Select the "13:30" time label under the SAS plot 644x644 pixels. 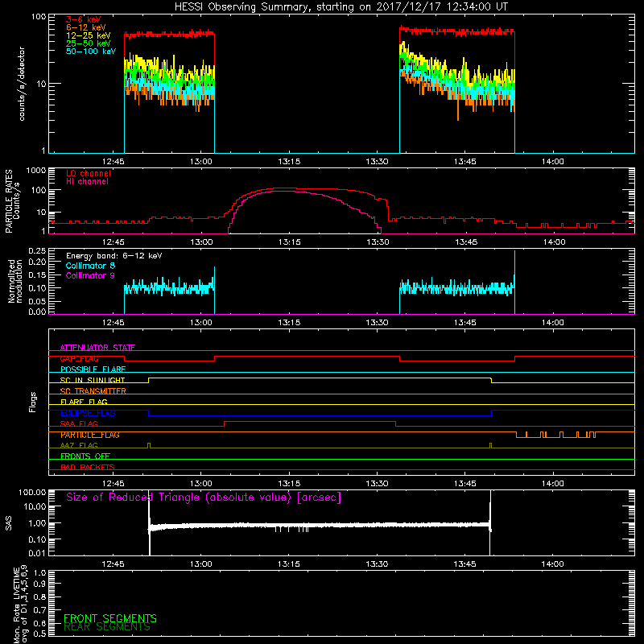tap(377, 564)
